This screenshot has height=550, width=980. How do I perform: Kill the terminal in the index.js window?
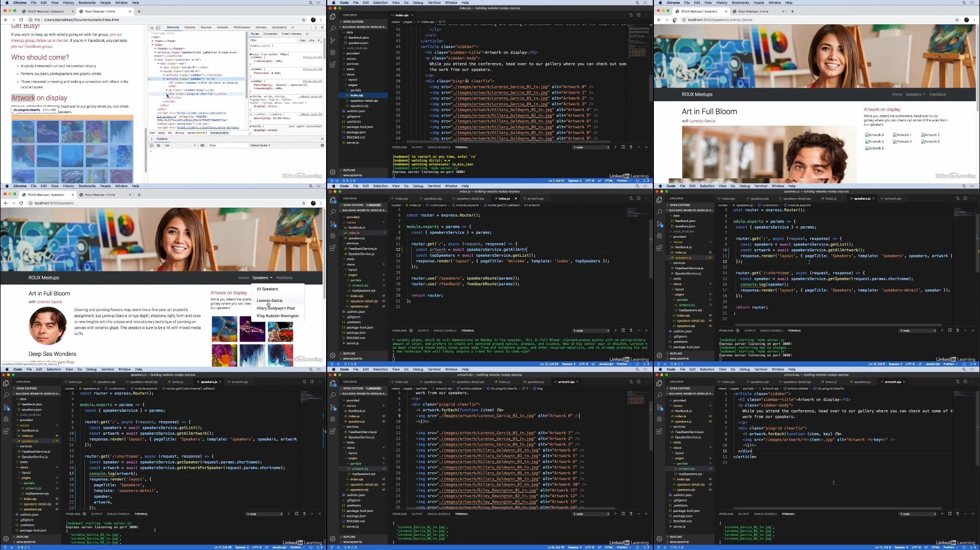pos(631,330)
